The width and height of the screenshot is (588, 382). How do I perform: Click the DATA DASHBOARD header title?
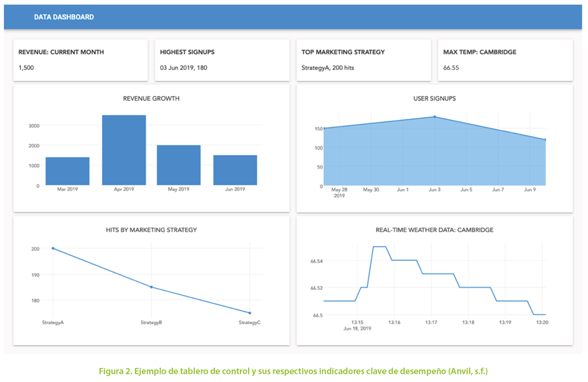(x=64, y=17)
